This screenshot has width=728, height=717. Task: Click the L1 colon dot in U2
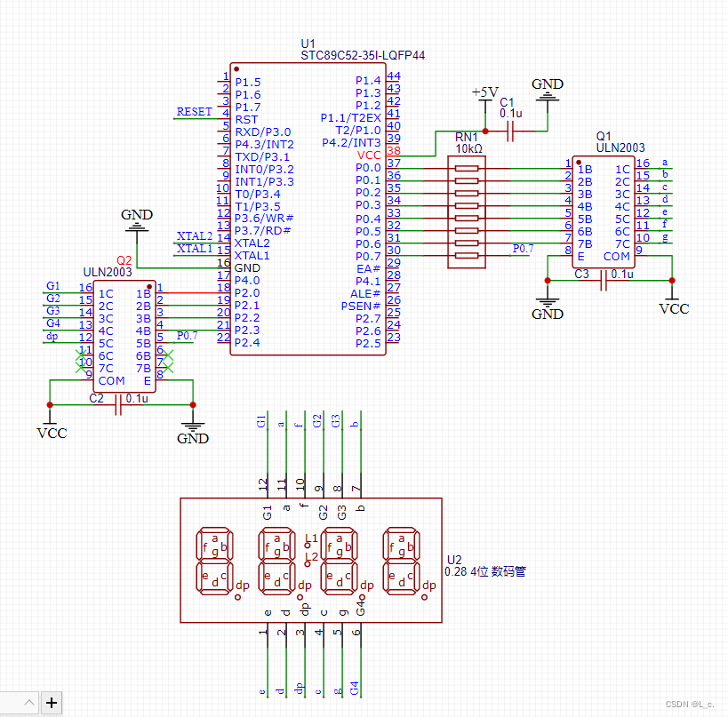coord(308,546)
